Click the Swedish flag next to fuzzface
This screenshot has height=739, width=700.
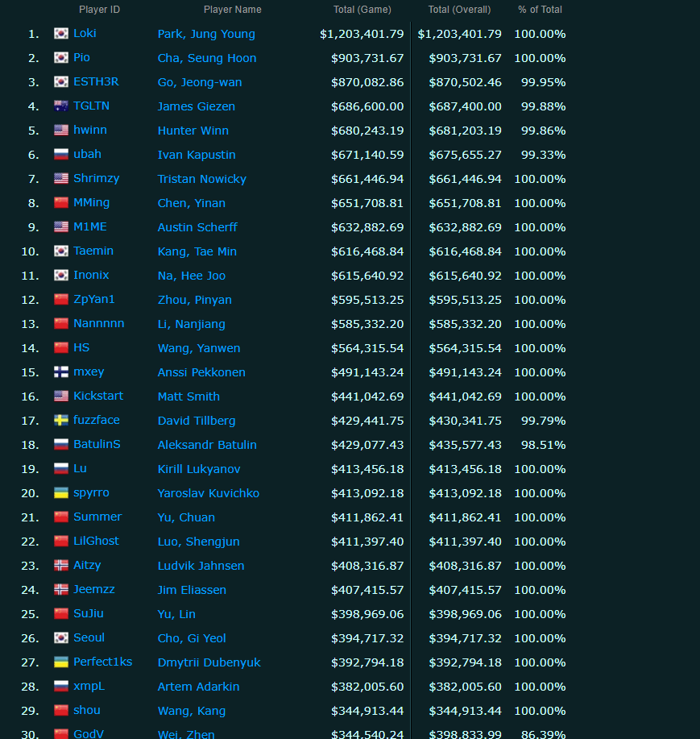(61, 421)
